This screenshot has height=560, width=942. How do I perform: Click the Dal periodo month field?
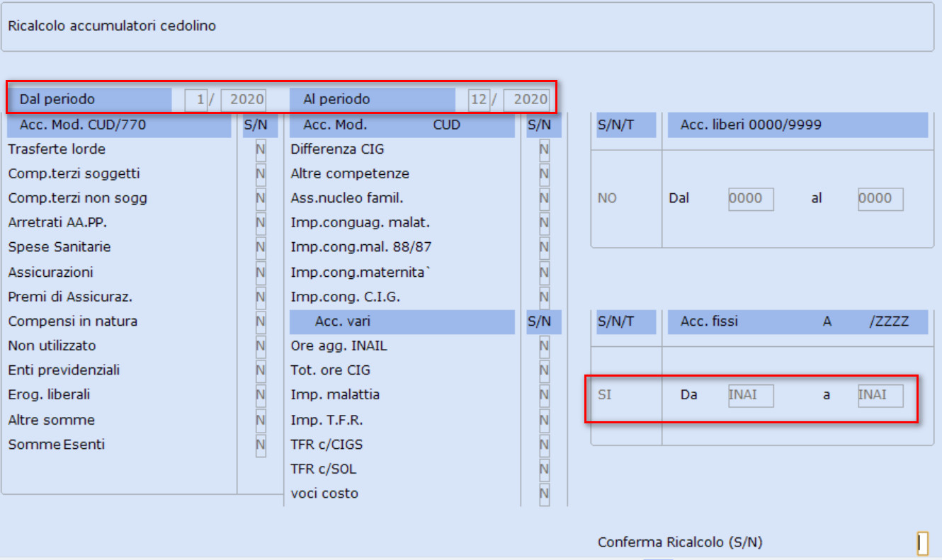(195, 100)
